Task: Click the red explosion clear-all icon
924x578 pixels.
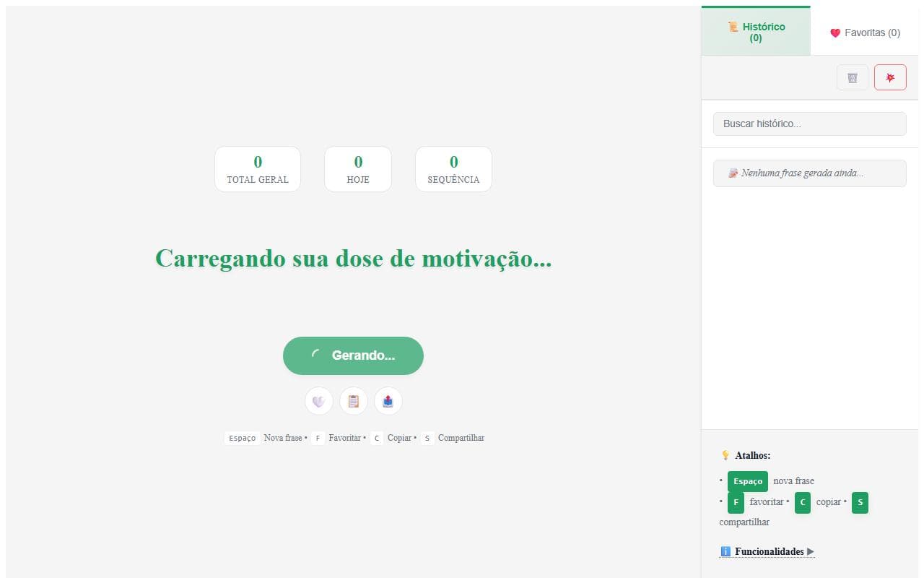Action: pos(890,77)
